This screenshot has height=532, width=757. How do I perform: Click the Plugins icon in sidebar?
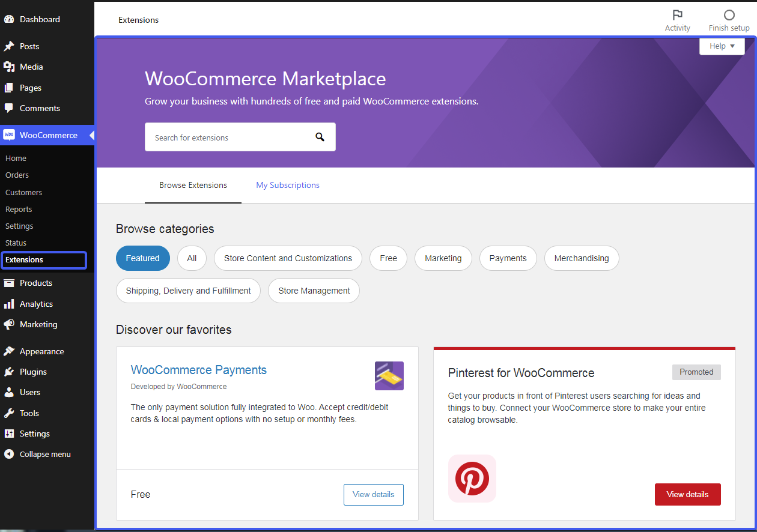9,372
